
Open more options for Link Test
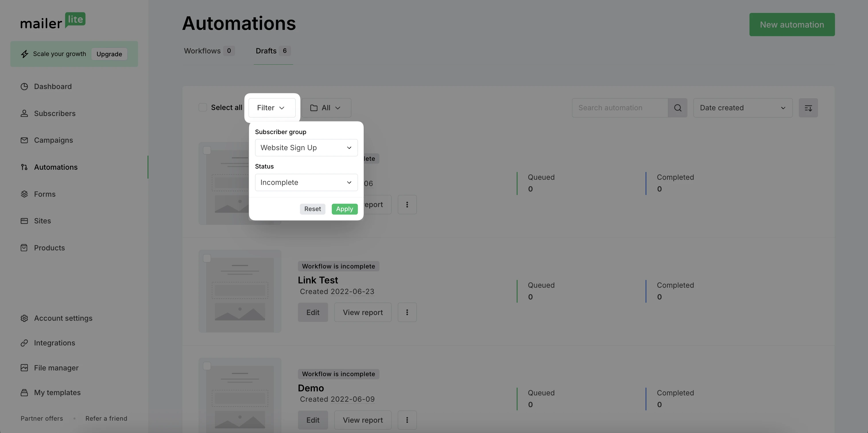point(407,312)
